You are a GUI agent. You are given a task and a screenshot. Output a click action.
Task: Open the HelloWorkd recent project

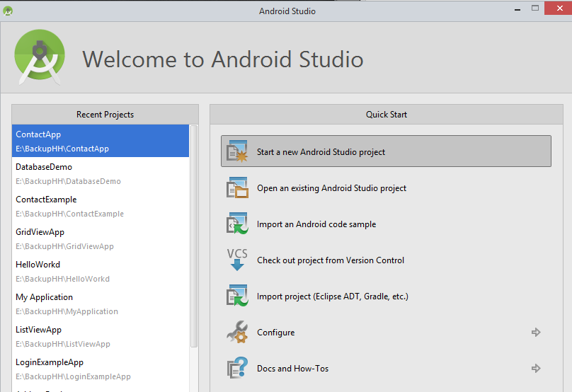38,265
